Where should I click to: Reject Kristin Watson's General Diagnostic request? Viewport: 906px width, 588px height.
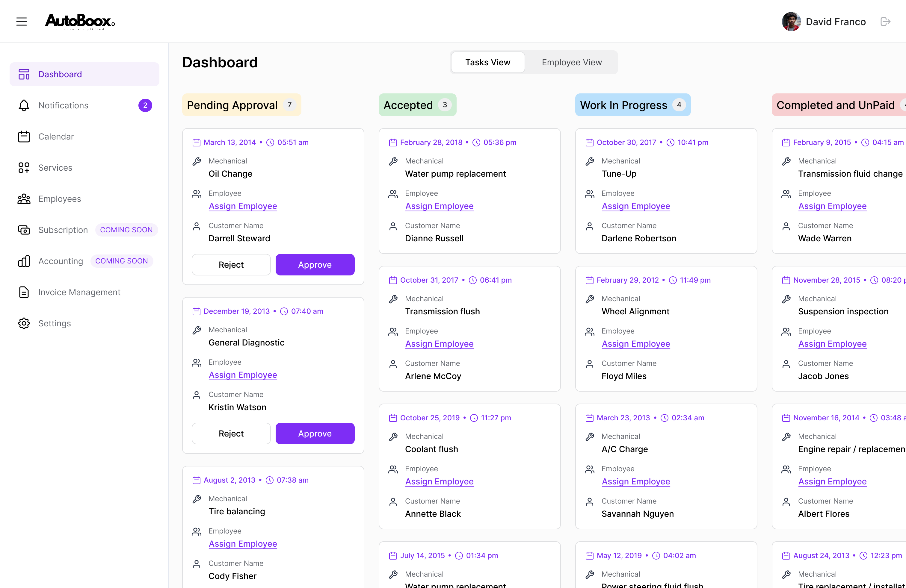coord(231,434)
